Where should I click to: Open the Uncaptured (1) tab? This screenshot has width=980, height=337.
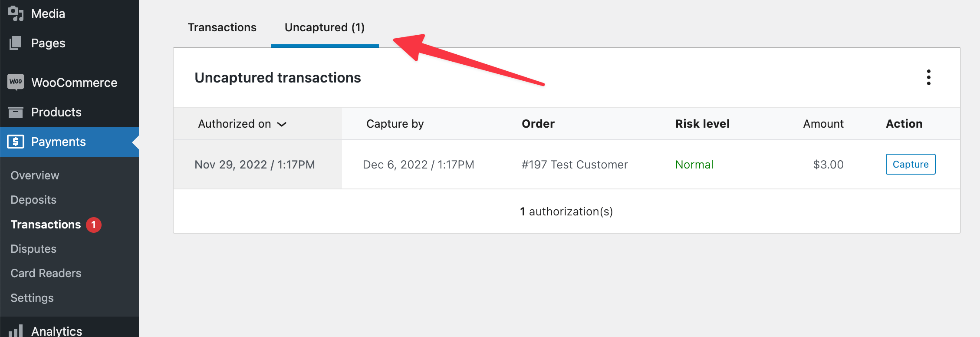[x=324, y=27]
